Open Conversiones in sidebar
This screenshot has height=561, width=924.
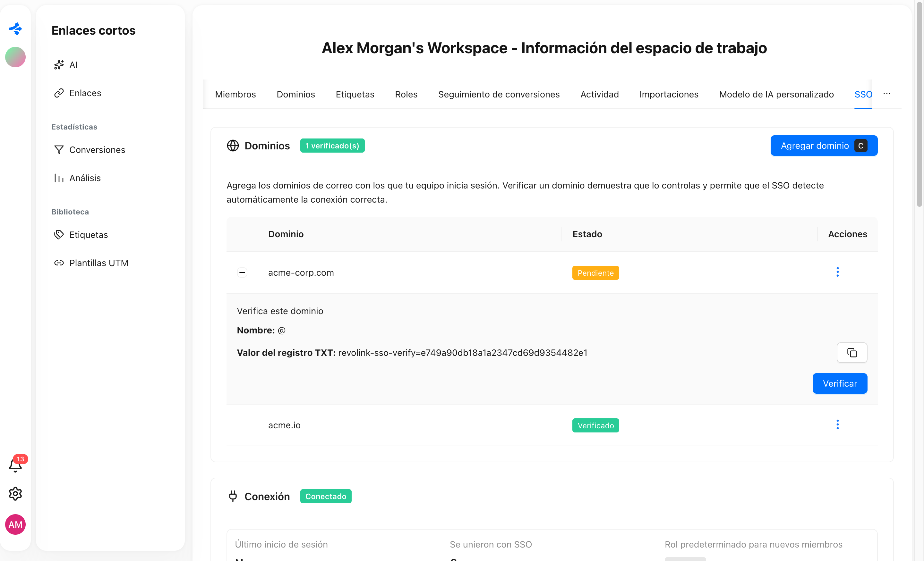click(90, 149)
